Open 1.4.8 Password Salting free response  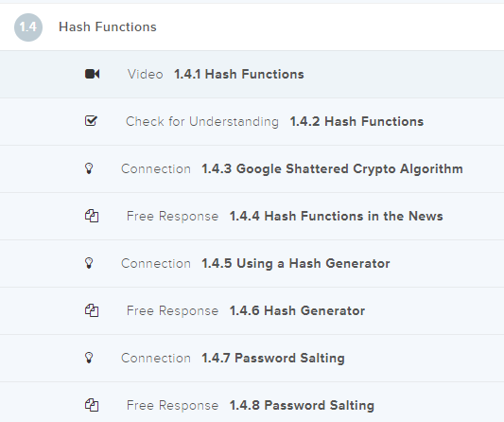click(x=302, y=405)
